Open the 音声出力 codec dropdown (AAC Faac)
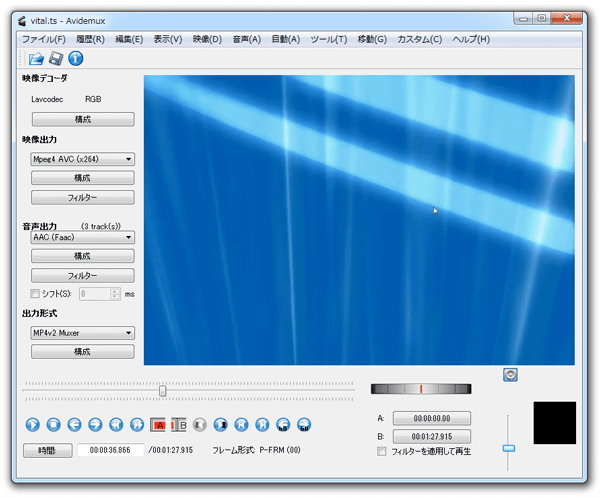This screenshot has width=600, height=497. (82, 237)
